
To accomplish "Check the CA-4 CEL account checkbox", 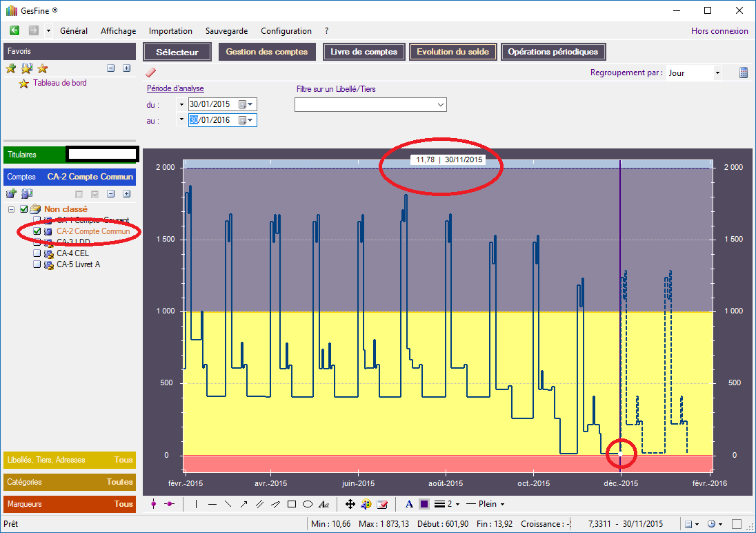I will point(37,253).
